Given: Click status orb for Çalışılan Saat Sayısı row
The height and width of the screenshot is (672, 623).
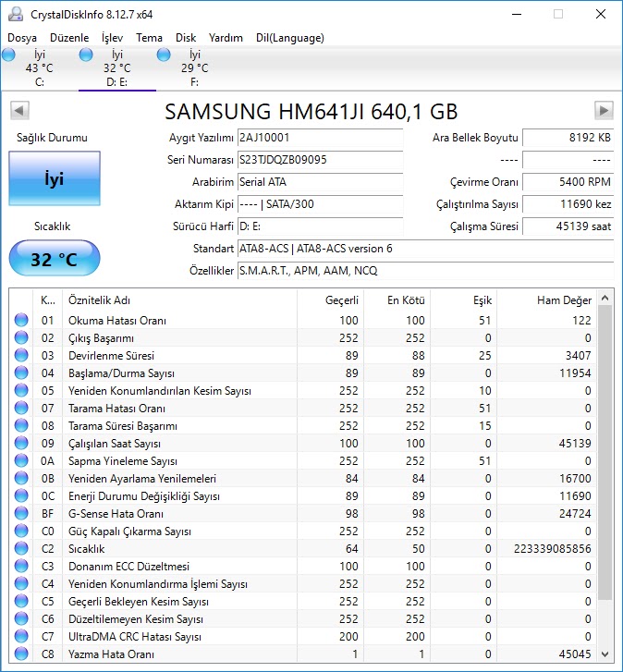Looking at the screenshot, I should pos(21,443).
